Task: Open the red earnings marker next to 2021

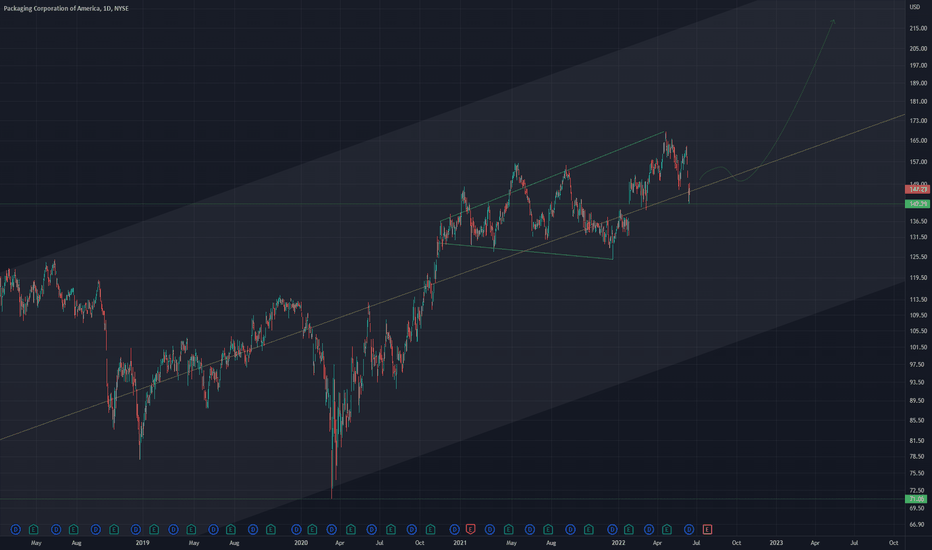Action: pos(471,529)
